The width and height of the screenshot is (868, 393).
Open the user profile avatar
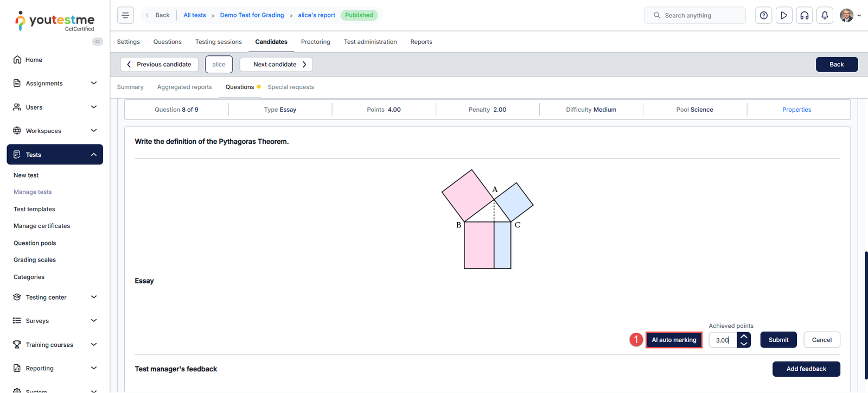[x=846, y=15]
